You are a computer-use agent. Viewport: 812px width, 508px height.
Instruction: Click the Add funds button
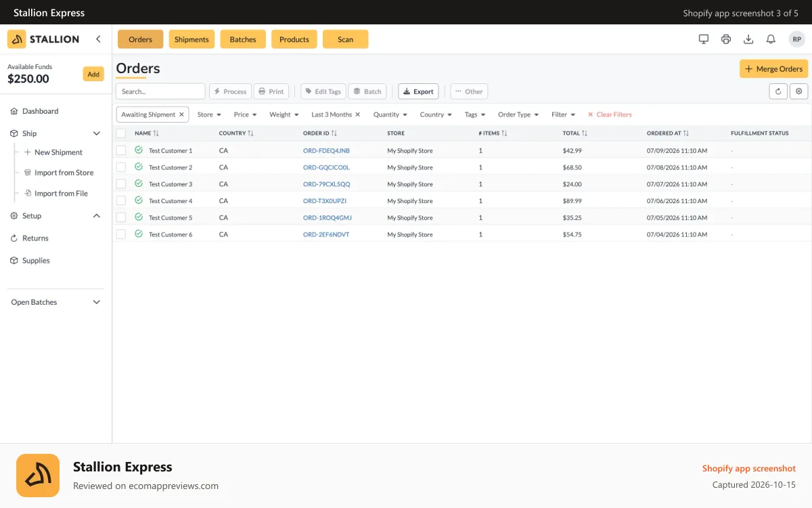(93, 75)
